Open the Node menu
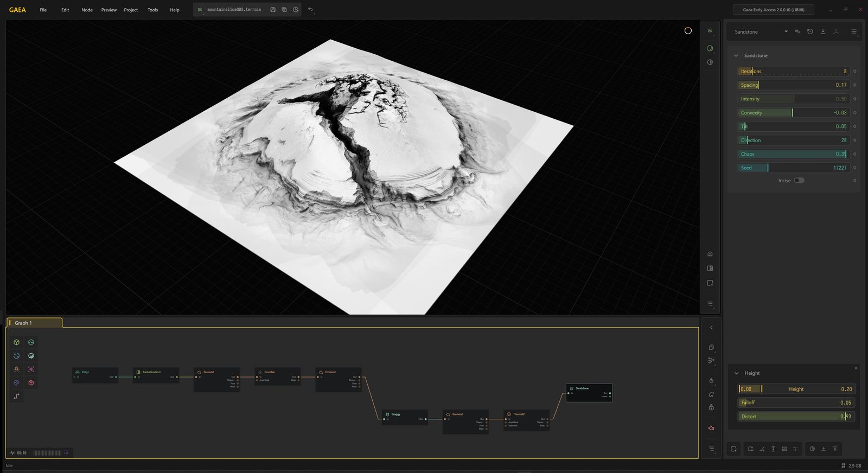The width and height of the screenshot is (868, 473). pyautogui.click(x=87, y=10)
